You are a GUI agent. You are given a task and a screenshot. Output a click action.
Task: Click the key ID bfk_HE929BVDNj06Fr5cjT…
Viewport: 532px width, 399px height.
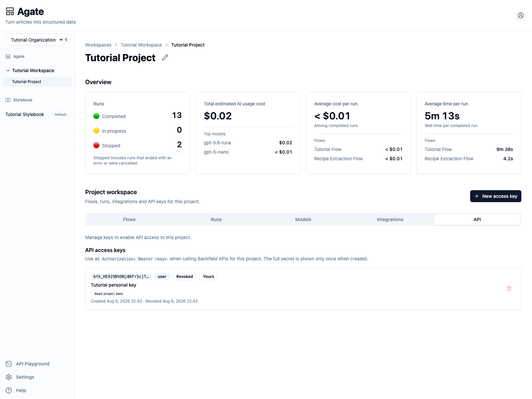[121, 277]
